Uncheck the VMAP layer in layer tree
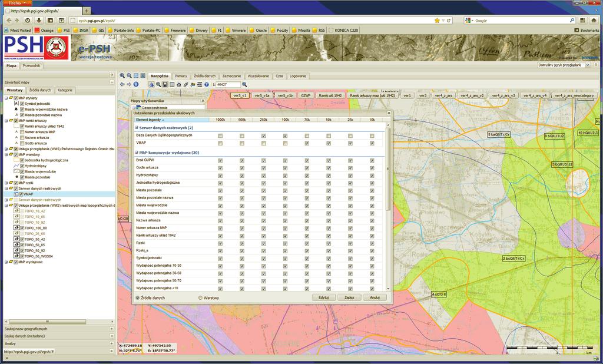This screenshot has height=364, width=603. 21,194
